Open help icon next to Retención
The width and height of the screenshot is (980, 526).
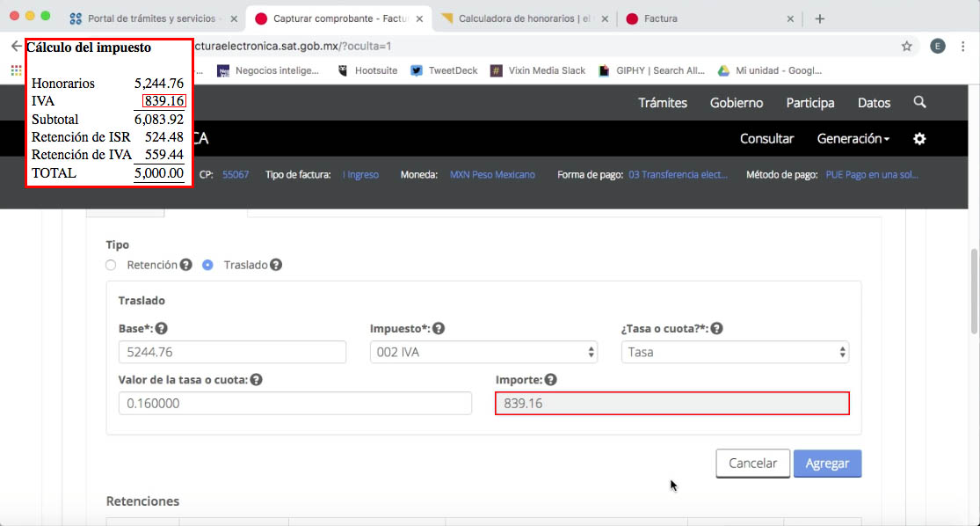coord(185,265)
